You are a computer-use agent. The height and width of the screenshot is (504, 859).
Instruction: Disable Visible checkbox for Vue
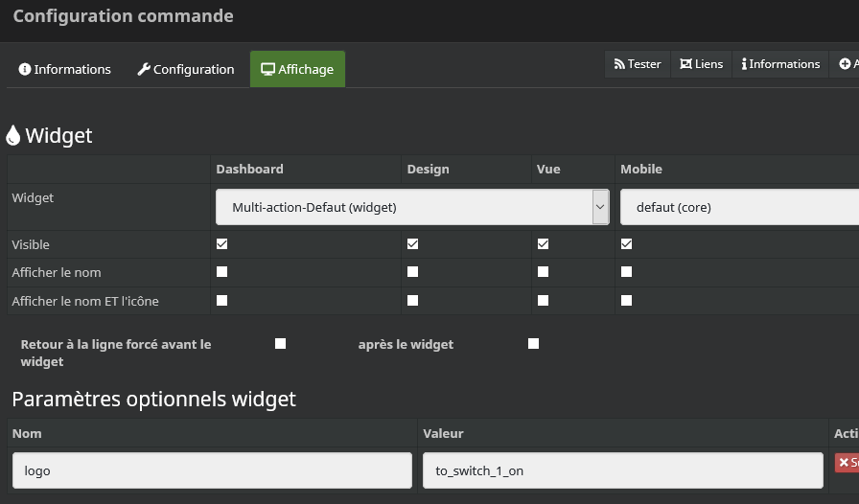click(x=544, y=244)
